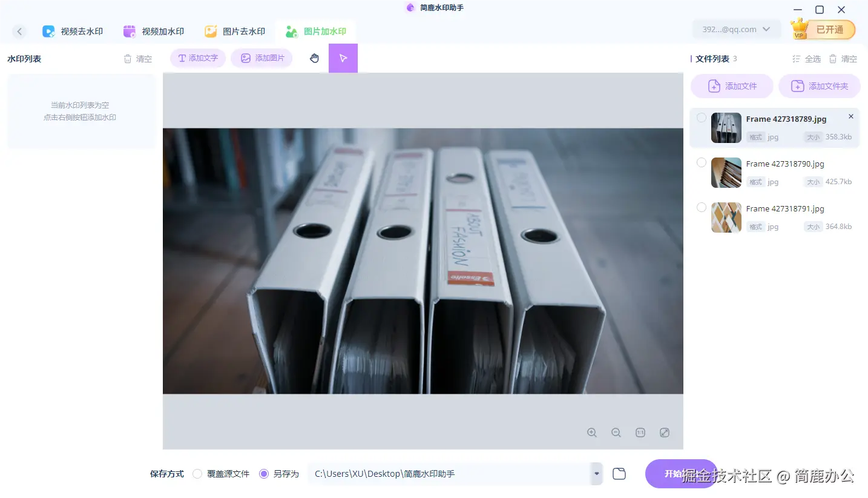The image size is (868, 498).
Task: Expand the save path dropdown arrow
Action: click(596, 473)
